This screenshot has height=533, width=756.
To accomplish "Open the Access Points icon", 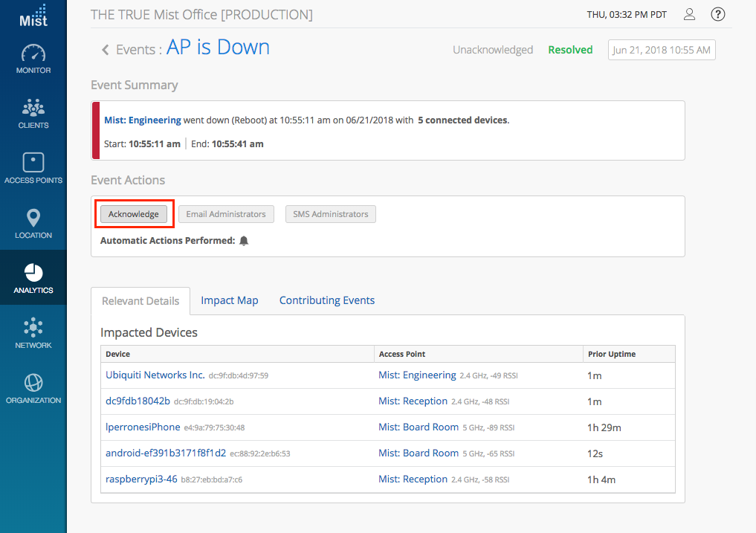I will pyautogui.click(x=33, y=163).
